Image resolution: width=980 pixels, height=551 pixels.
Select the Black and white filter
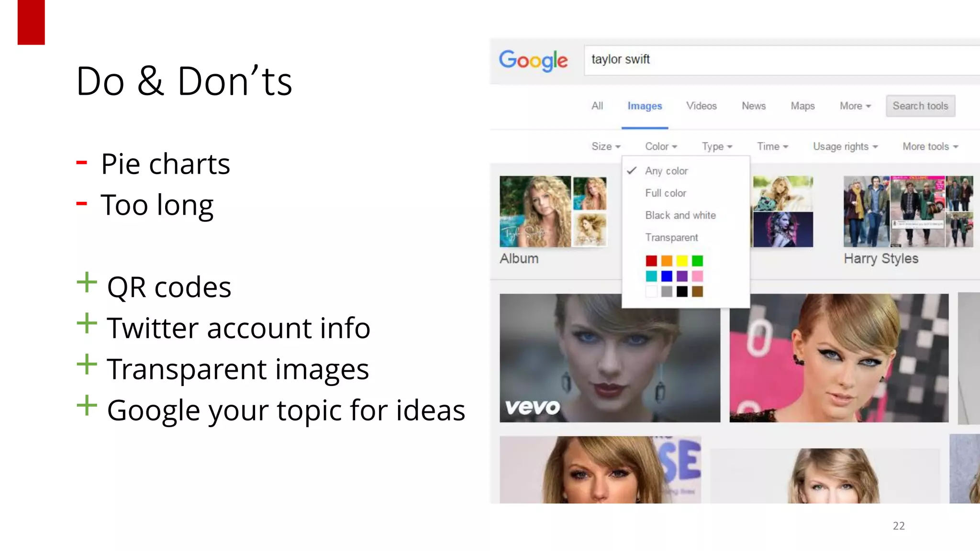[680, 215]
